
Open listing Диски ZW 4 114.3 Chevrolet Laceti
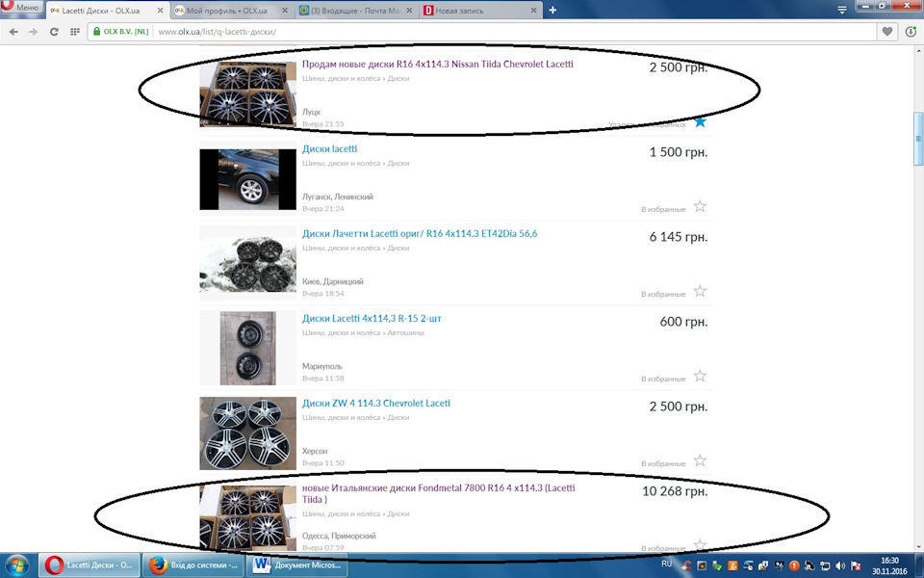376,404
